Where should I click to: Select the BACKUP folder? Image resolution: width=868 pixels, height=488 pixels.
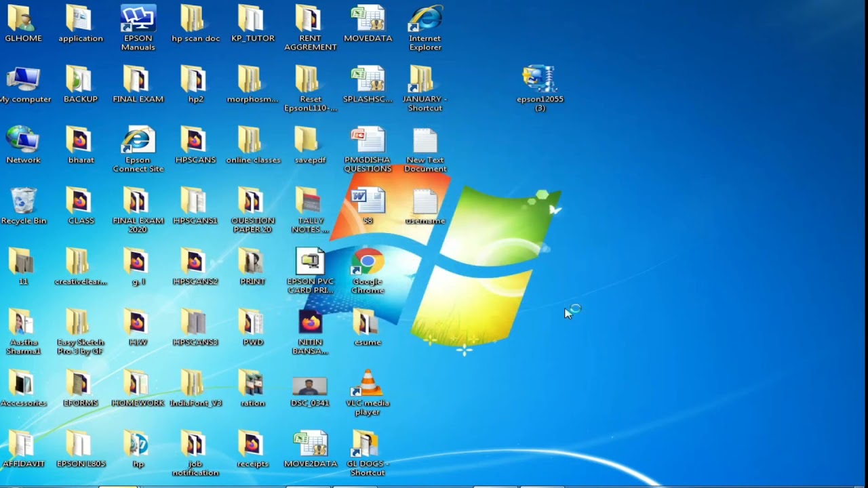coord(80,85)
